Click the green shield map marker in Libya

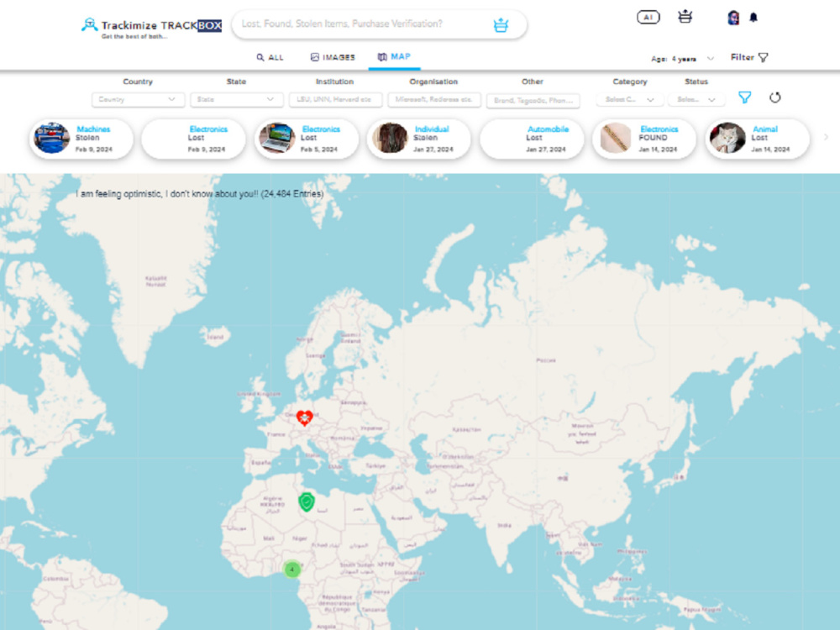coord(307,502)
